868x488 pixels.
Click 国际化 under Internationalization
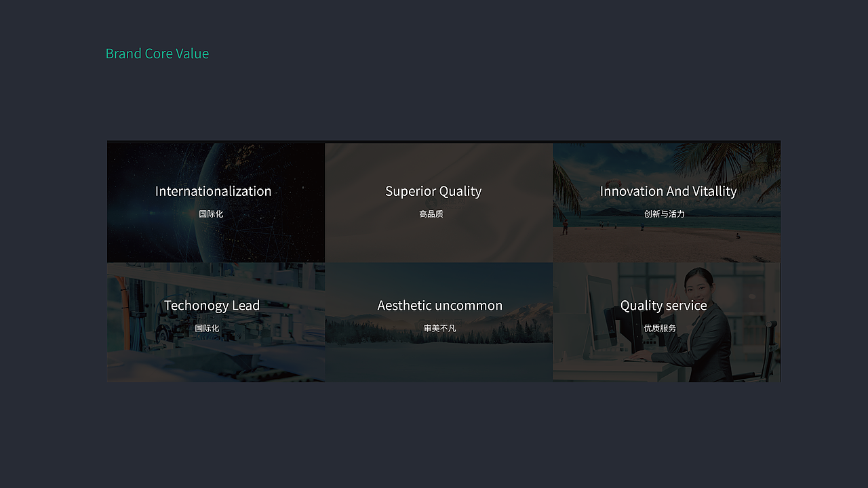point(211,214)
